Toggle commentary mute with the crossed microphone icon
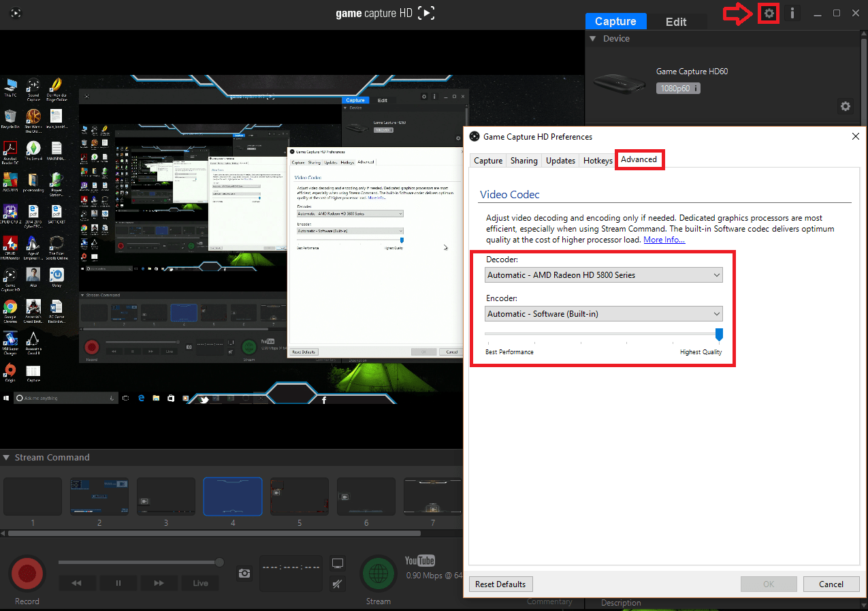The image size is (868, 611). tap(337, 584)
